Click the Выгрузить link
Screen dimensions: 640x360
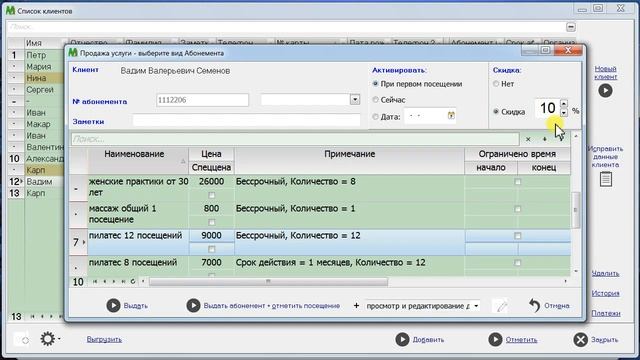104,339
